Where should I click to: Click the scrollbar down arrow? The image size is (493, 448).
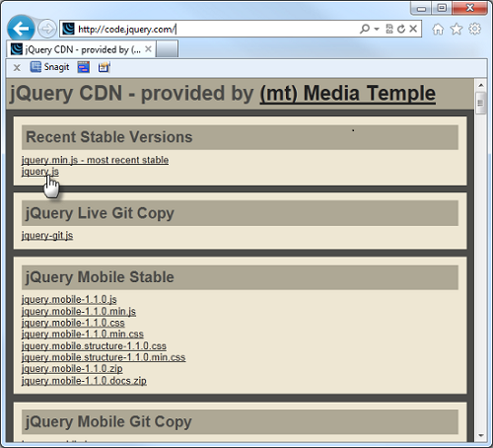pos(481,435)
